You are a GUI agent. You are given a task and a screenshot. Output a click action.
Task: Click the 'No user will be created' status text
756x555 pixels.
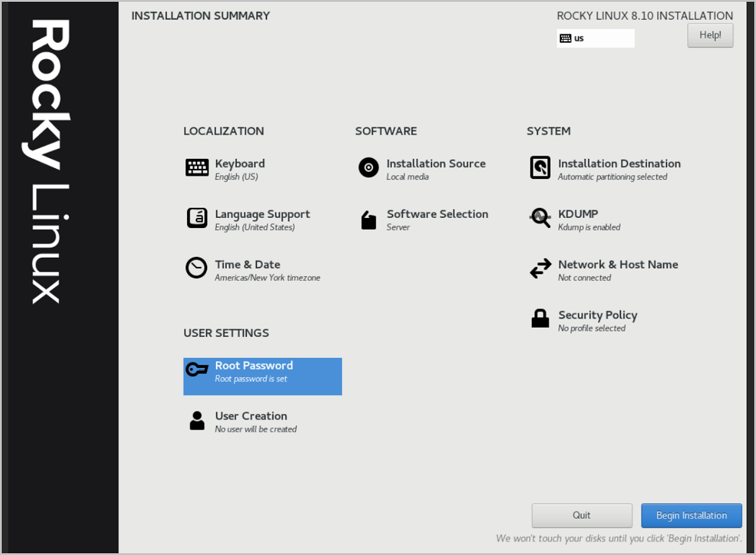[x=255, y=429]
